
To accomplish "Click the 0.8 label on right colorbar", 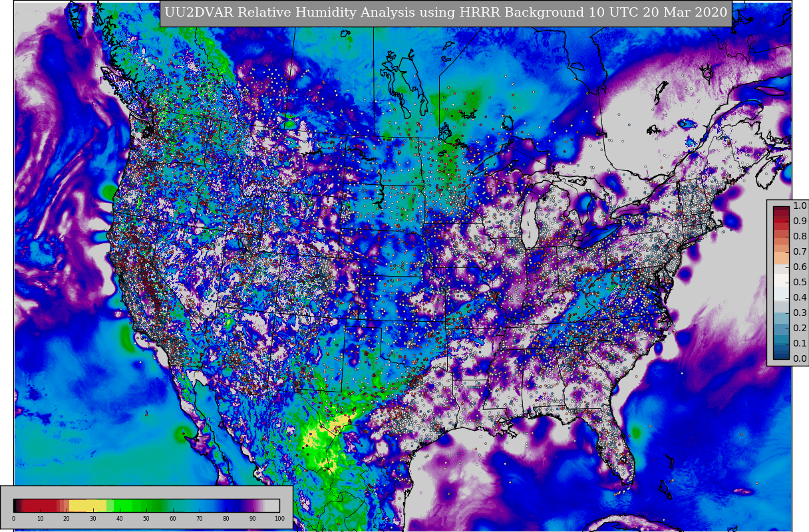I will tap(800, 237).
